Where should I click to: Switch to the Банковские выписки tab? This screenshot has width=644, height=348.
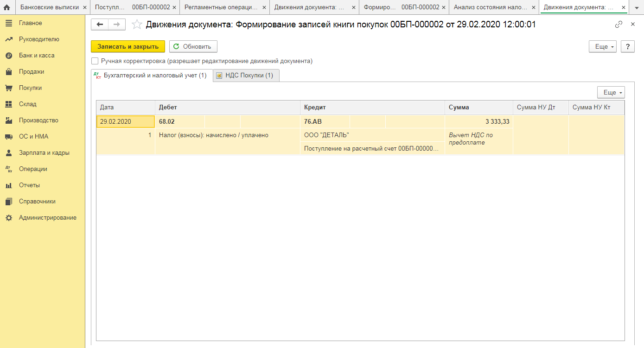(50, 7)
